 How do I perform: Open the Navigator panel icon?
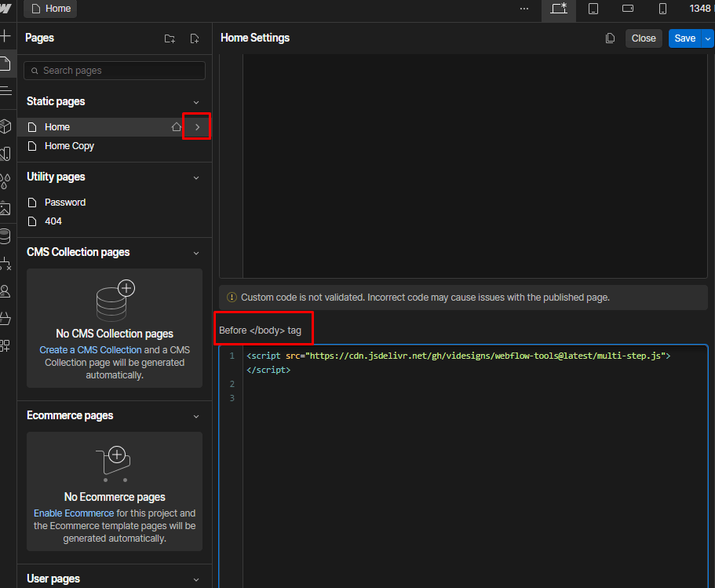point(5,91)
